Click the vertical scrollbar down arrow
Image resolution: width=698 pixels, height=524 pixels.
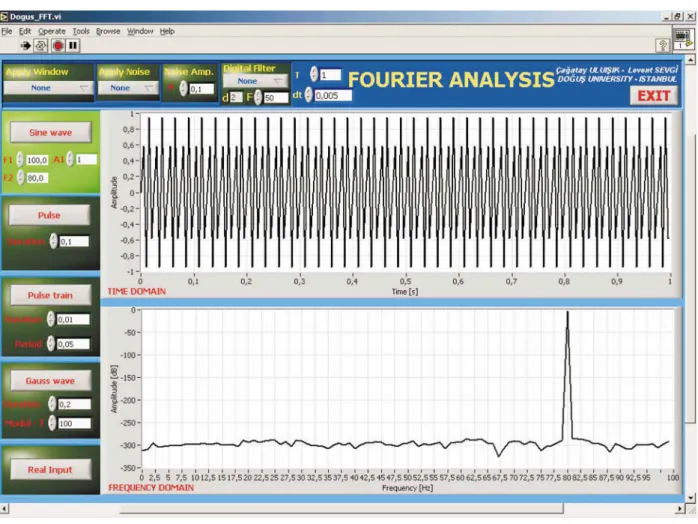tap(690, 497)
